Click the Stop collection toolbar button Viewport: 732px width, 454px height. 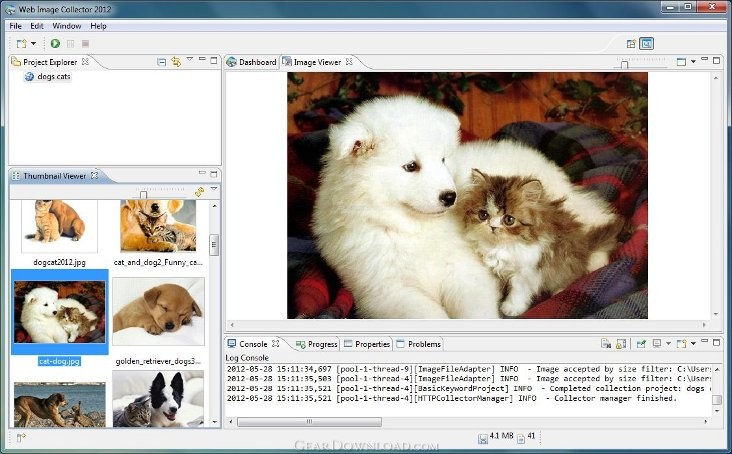click(x=85, y=43)
